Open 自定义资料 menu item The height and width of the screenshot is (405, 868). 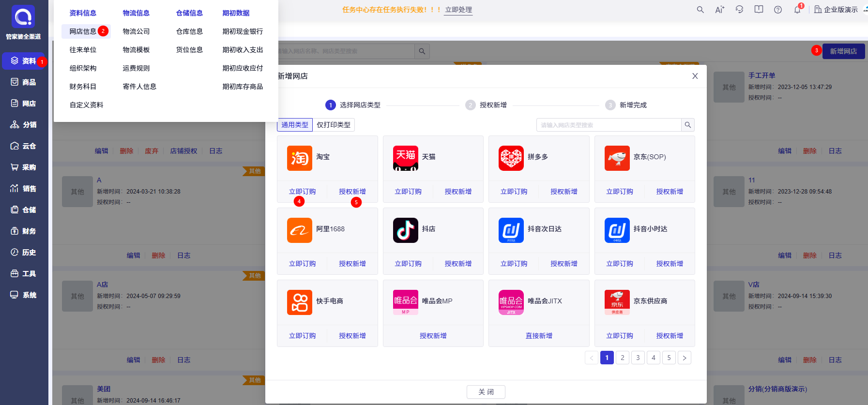click(86, 105)
